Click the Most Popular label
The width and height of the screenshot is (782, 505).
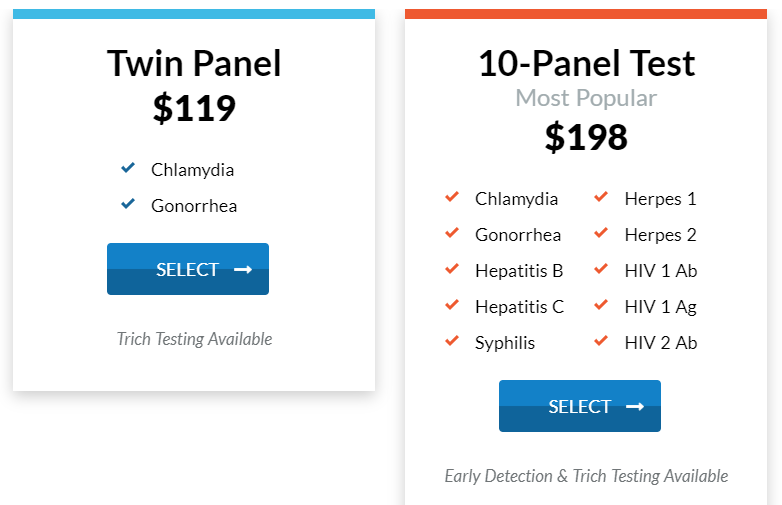click(586, 98)
